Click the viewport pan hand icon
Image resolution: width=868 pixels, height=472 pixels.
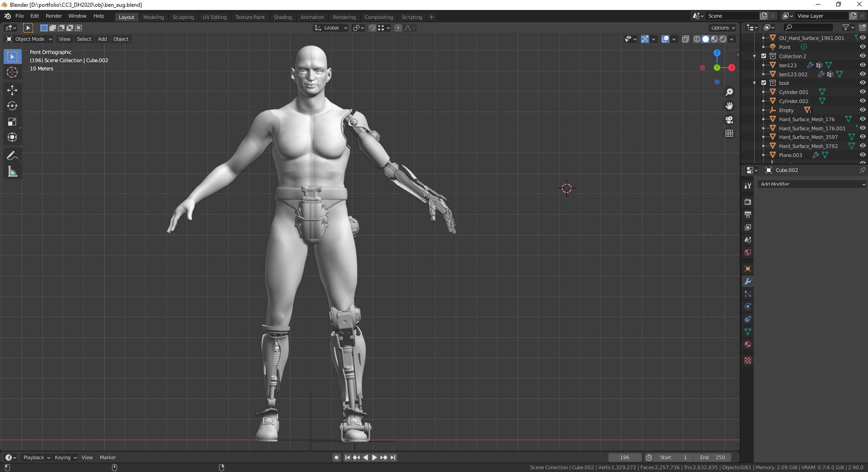click(x=729, y=106)
